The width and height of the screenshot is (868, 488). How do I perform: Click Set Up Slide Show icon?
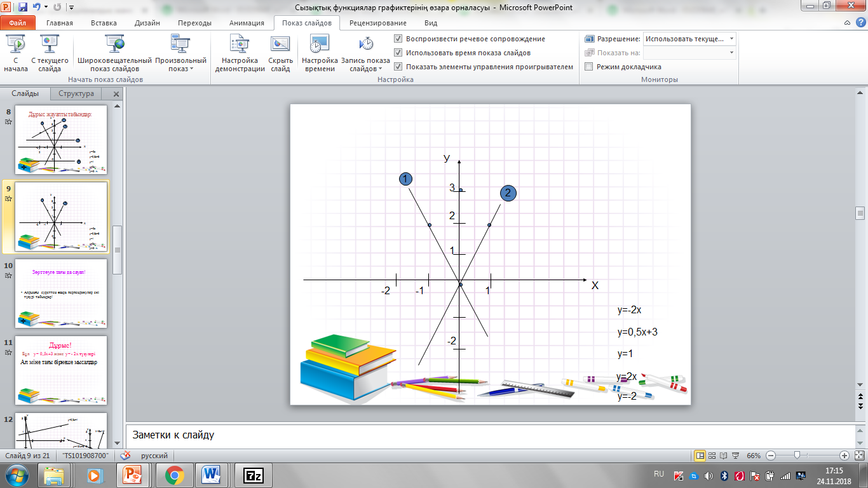240,53
